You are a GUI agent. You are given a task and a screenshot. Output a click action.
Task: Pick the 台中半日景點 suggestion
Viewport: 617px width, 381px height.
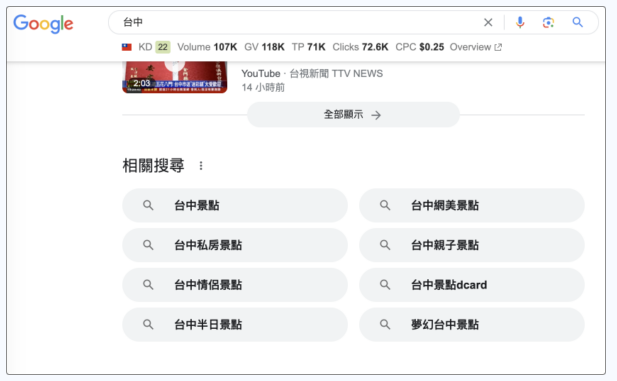click(235, 325)
